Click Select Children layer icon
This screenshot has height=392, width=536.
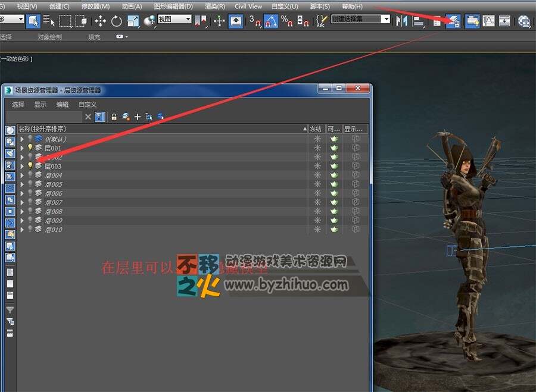click(161, 117)
